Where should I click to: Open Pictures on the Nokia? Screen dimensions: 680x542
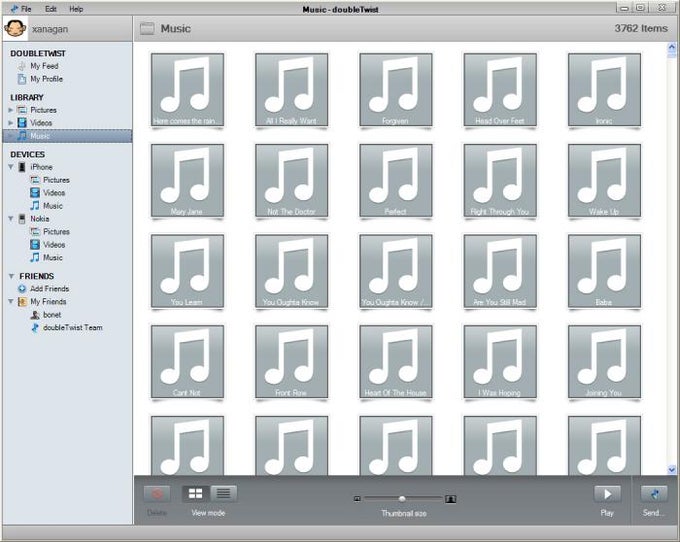coord(56,232)
